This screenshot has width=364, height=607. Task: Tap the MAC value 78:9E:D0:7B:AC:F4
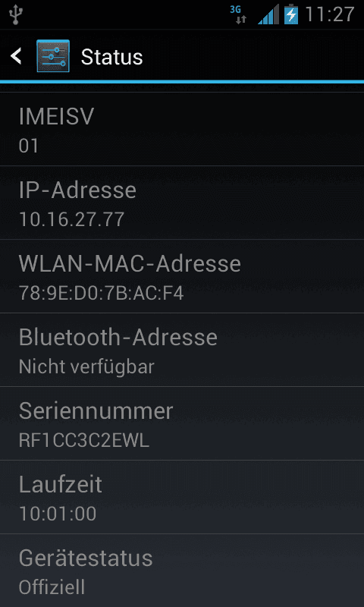pos(101,293)
